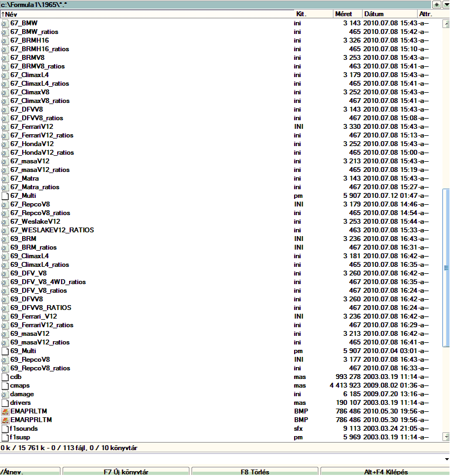Expand the command line history arrow
Screen dimensions: 450x476
(447, 459)
